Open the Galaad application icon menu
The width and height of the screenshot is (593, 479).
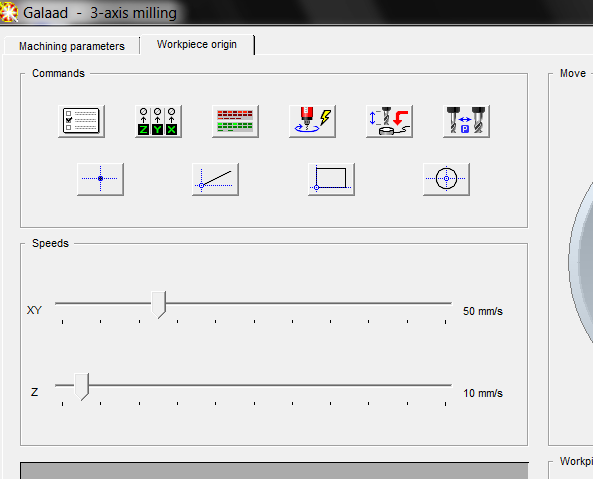[9, 12]
